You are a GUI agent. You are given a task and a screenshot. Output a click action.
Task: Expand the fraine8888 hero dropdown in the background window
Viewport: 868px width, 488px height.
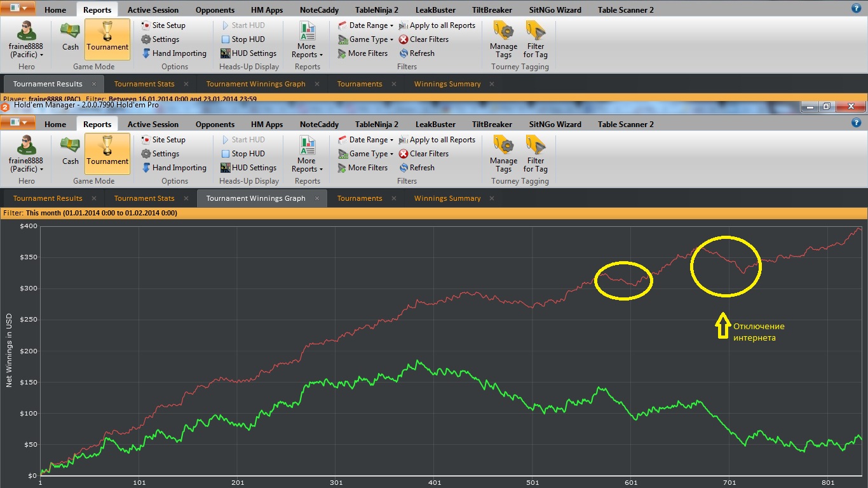pos(26,39)
